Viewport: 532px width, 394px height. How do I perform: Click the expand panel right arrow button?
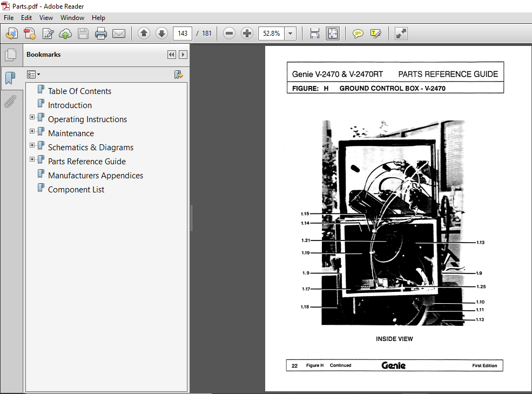coord(183,55)
